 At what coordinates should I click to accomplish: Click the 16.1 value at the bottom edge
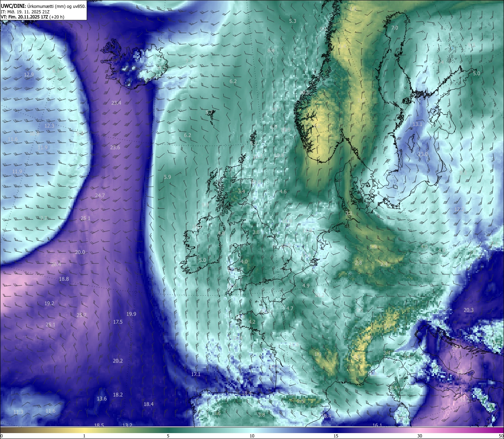point(377,425)
